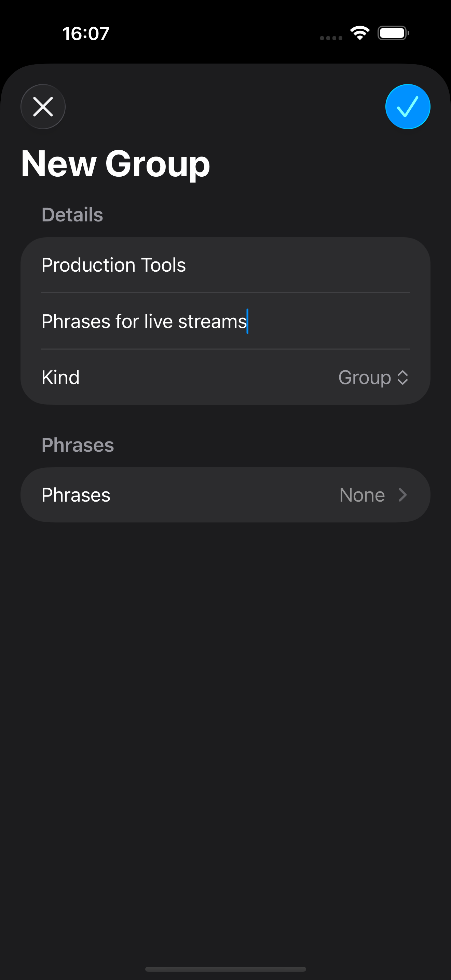
Task: Expand the Phrases row
Action: [225, 495]
